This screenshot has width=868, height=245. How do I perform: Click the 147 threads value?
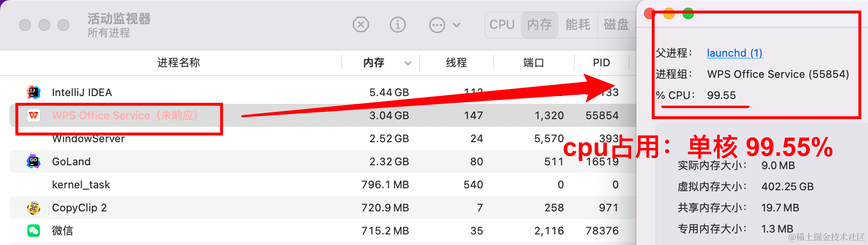(473, 115)
